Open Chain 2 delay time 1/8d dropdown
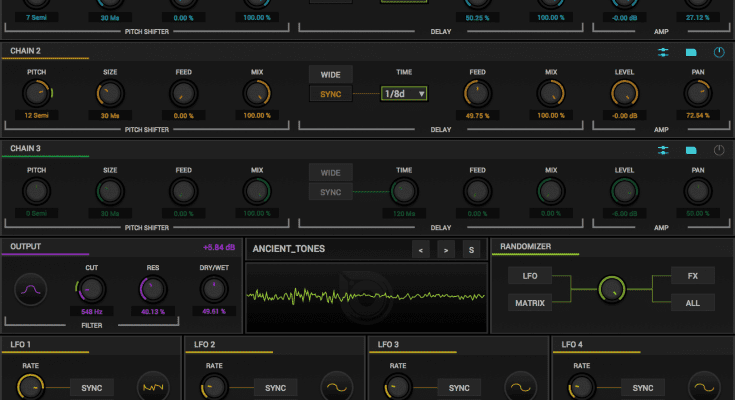735x400 pixels. tap(404, 94)
